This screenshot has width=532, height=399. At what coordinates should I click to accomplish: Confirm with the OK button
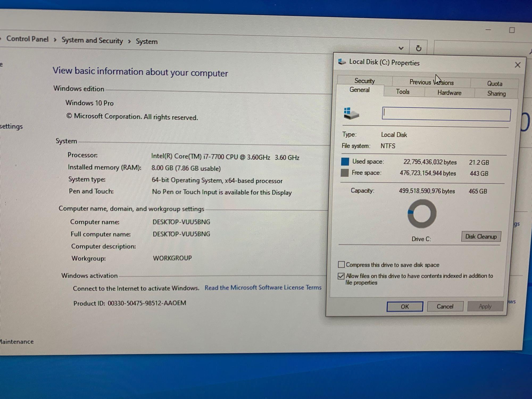pyautogui.click(x=405, y=307)
